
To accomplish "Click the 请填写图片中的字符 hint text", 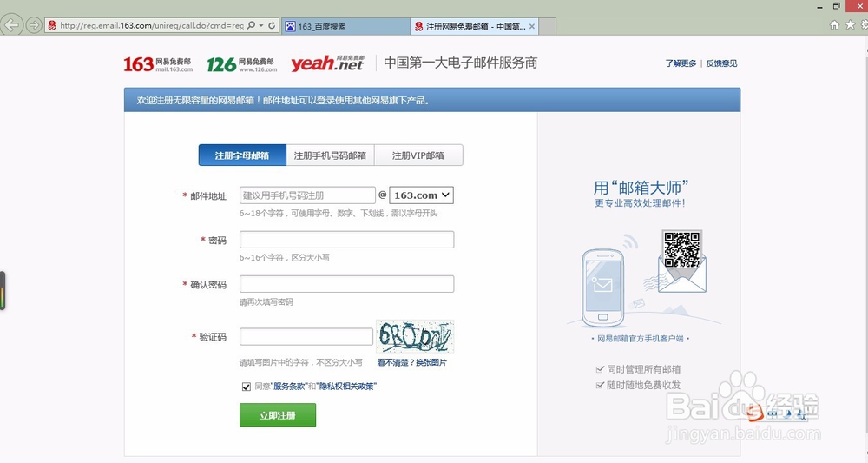I will [x=300, y=363].
